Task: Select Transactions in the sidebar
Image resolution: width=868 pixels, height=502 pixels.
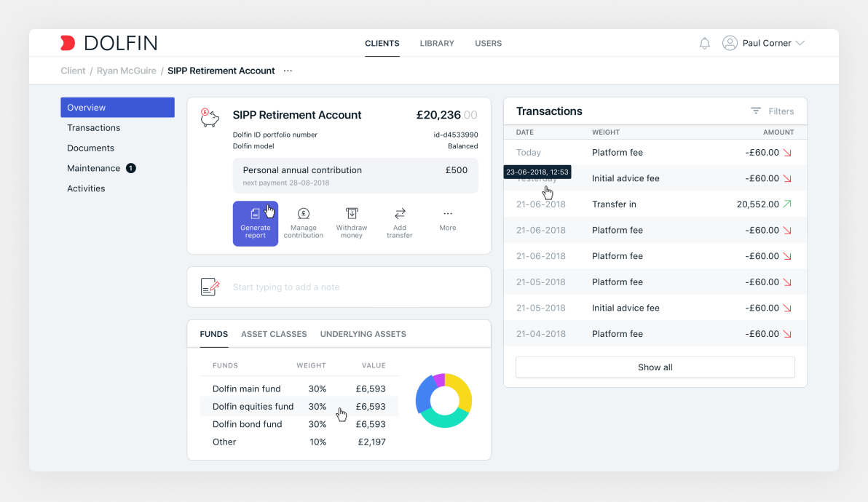Action: (93, 128)
